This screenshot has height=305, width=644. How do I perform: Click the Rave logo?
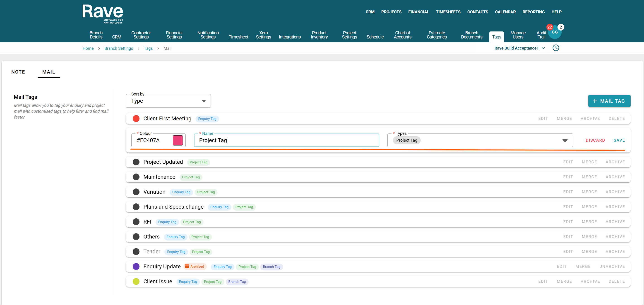(x=103, y=14)
